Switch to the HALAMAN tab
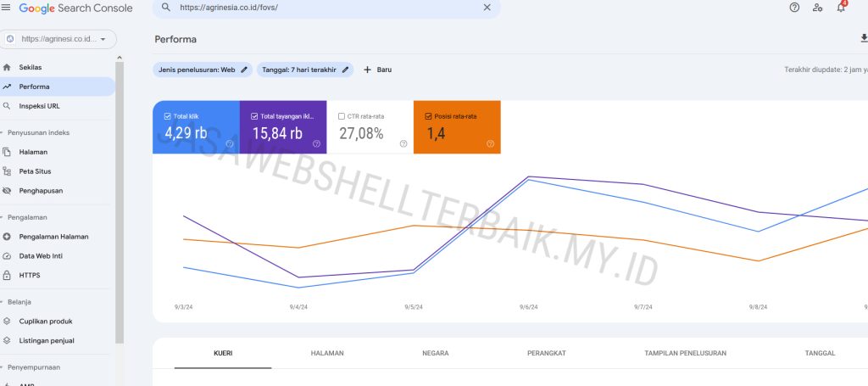This screenshot has height=386, width=868. point(327,353)
